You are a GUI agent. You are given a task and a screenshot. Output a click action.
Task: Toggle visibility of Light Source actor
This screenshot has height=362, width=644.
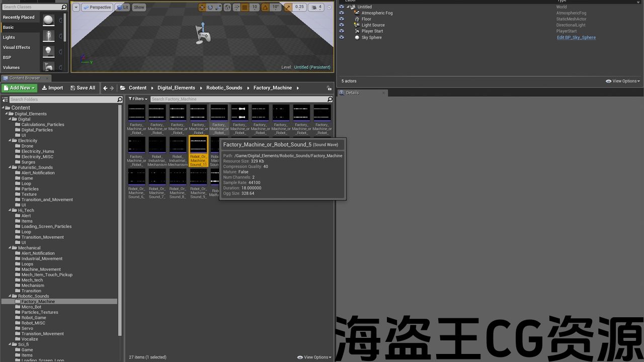pyautogui.click(x=342, y=25)
